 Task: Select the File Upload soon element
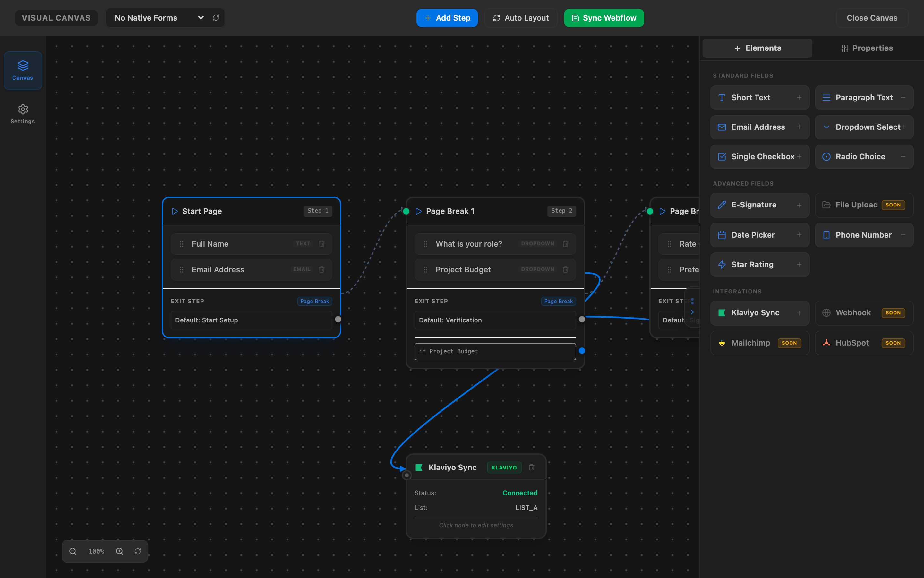(864, 205)
